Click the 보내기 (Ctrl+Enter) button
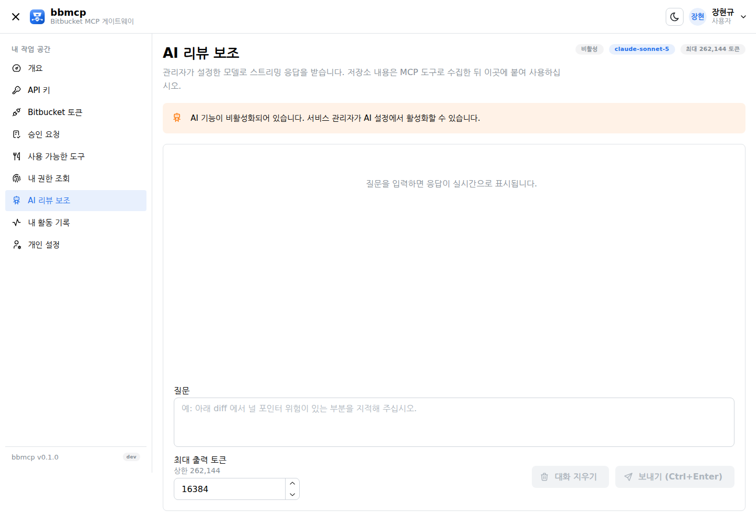The image size is (756, 532). (x=675, y=477)
